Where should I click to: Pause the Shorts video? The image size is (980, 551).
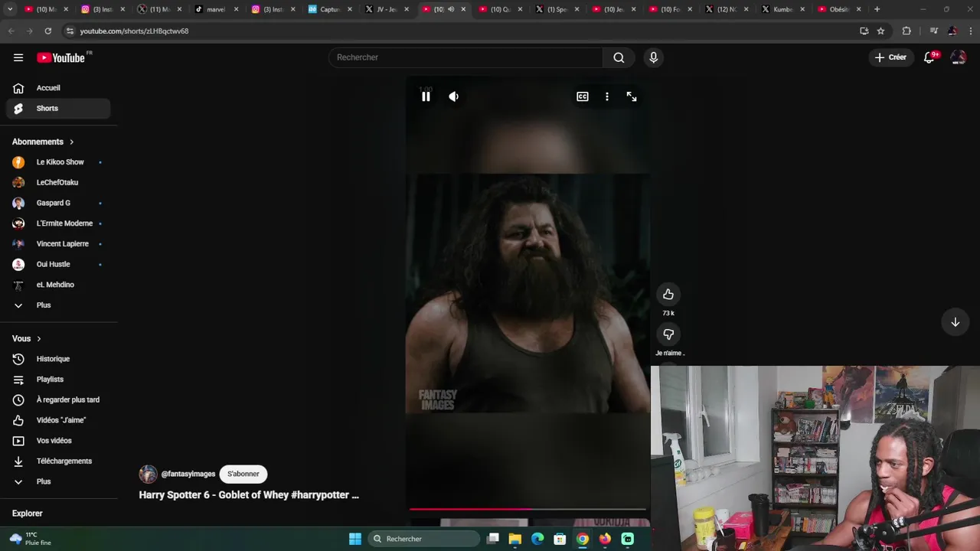click(426, 96)
